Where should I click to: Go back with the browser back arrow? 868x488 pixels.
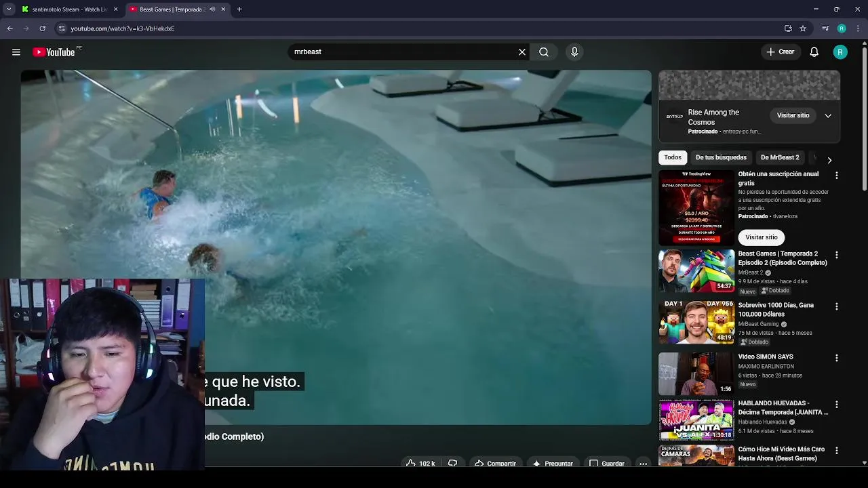[x=10, y=28]
